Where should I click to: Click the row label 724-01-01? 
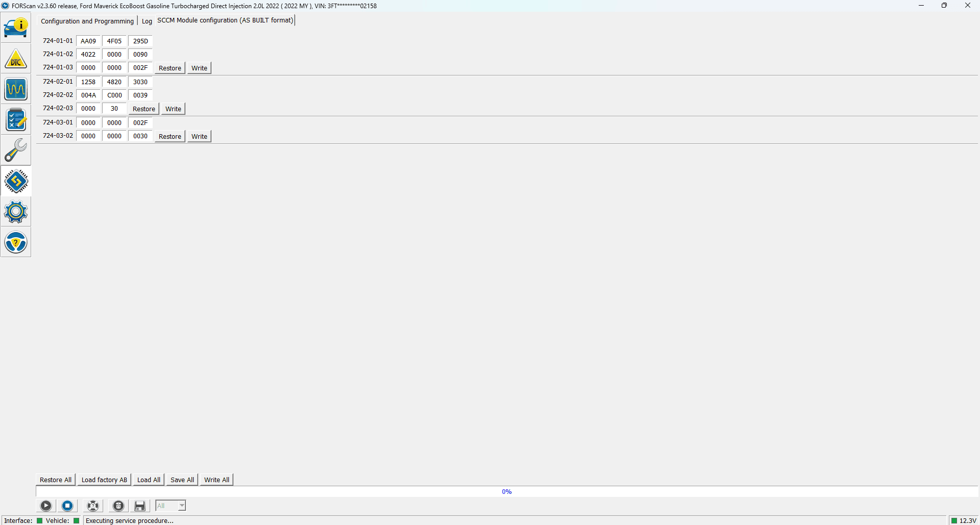click(x=58, y=41)
